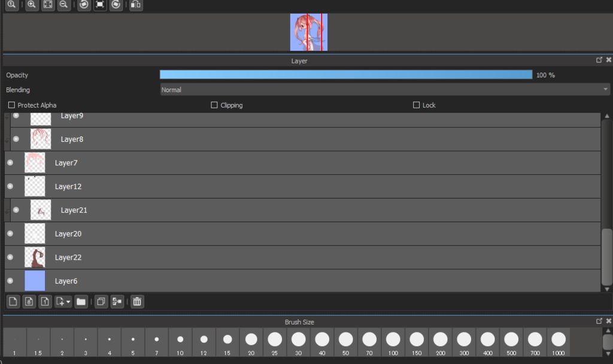Toggle visibility of Layer21

click(16, 210)
